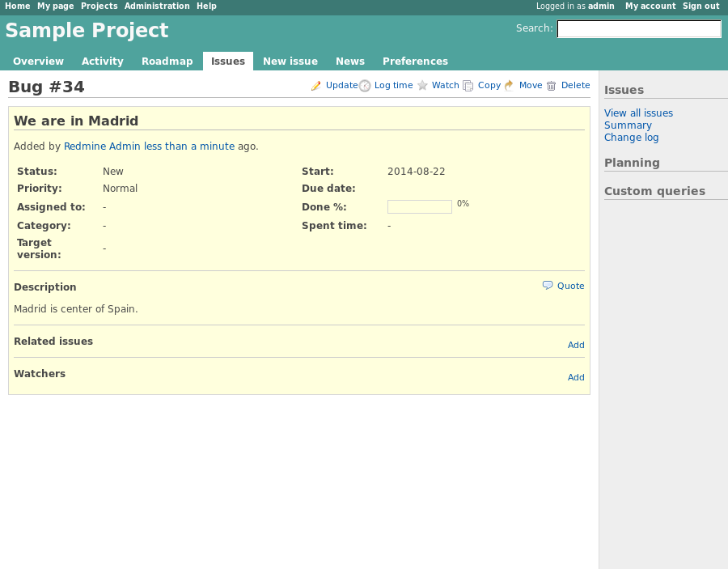
Task: Open Administration in top menu
Action: click(x=157, y=6)
